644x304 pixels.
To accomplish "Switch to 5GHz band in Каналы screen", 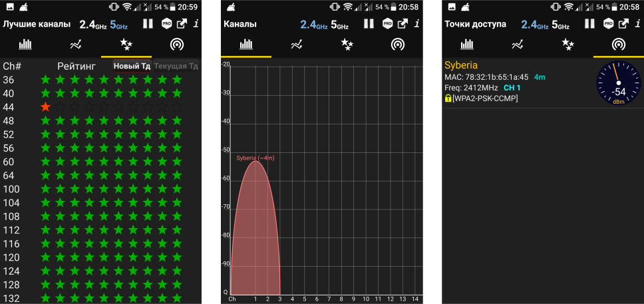I will click(340, 25).
